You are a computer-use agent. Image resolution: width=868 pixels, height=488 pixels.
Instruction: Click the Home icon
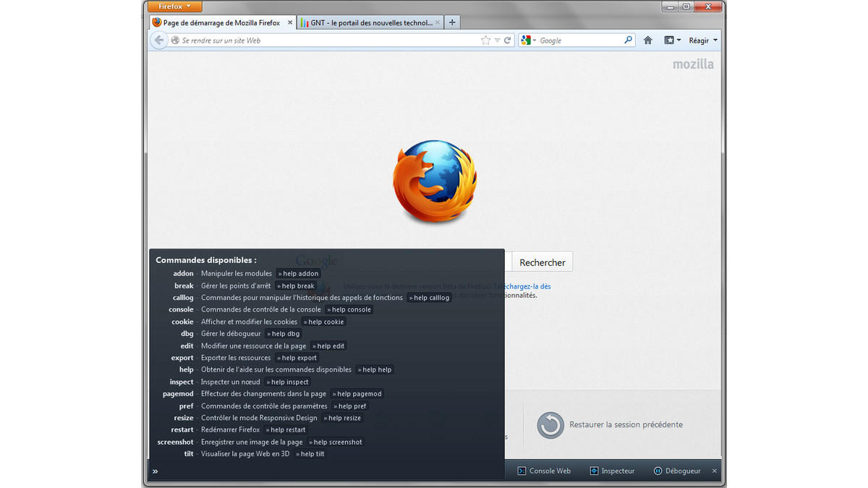647,40
